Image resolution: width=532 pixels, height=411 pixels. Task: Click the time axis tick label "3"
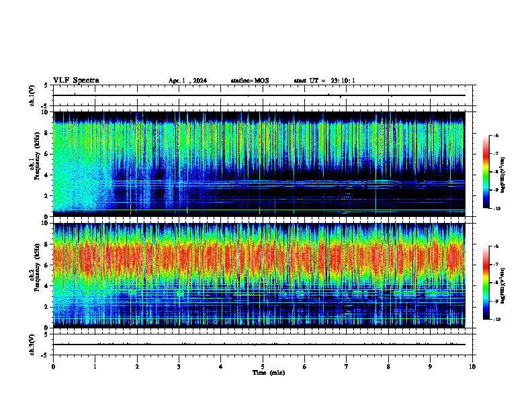(x=179, y=367)
